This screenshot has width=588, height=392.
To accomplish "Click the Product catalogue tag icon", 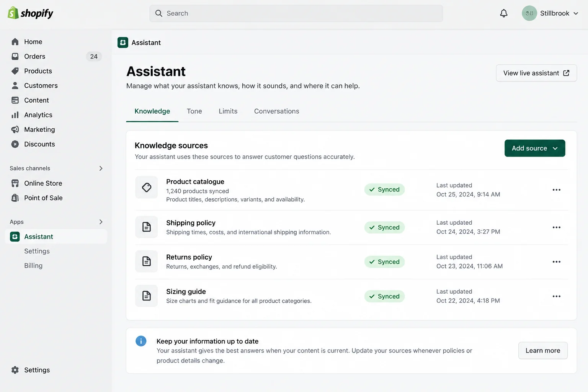I will 147,187.
